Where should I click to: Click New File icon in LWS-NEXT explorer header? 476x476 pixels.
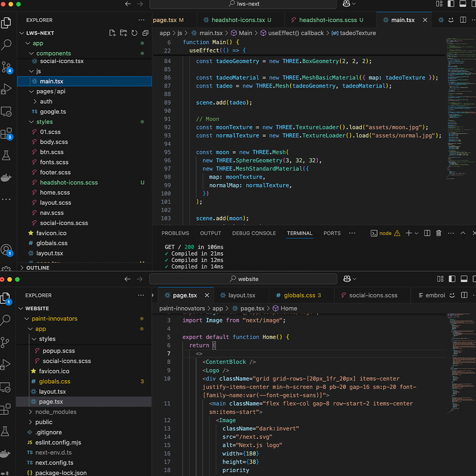click(x=112, y=33)
